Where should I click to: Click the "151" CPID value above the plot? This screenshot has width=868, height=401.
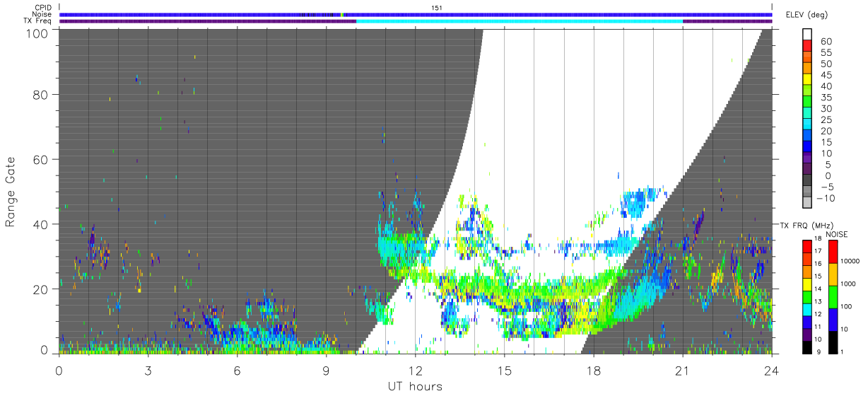tap(437, 8)
